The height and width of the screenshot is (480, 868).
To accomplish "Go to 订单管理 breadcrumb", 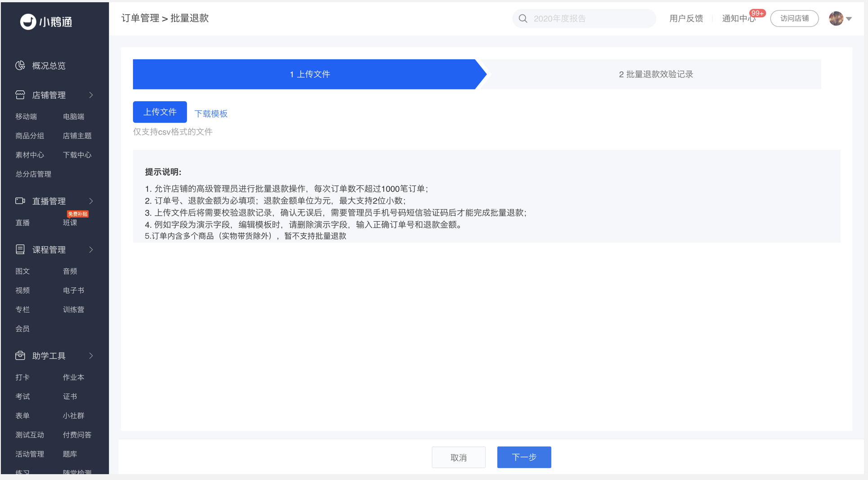I will [x=140, y=18].
